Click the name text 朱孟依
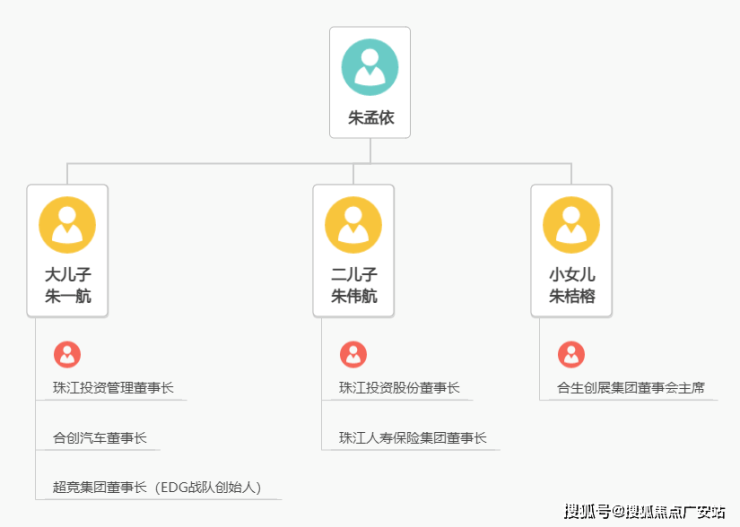The width and height of the screenshot is (740, 527). click(x=370, y=117)
